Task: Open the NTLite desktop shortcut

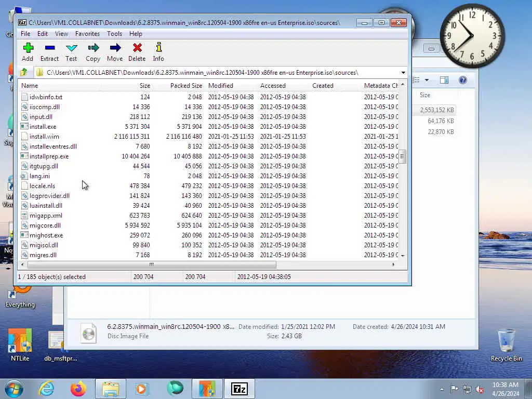Action: tap(20, 345)
